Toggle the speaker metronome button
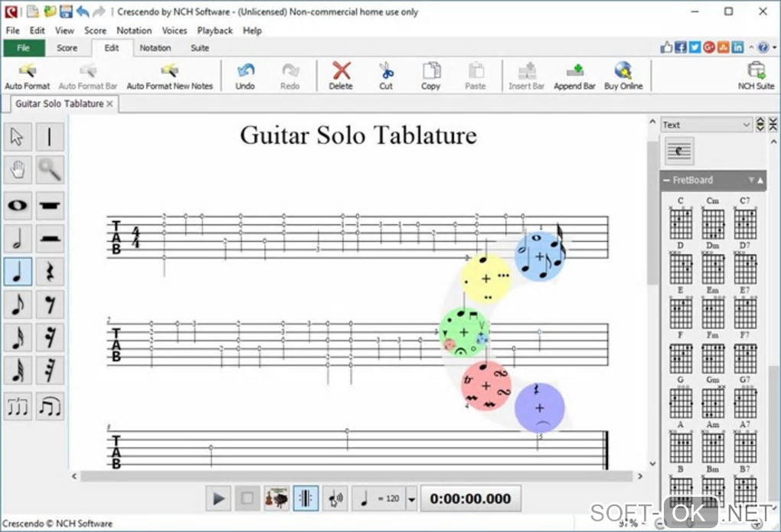 click(335, 498)
